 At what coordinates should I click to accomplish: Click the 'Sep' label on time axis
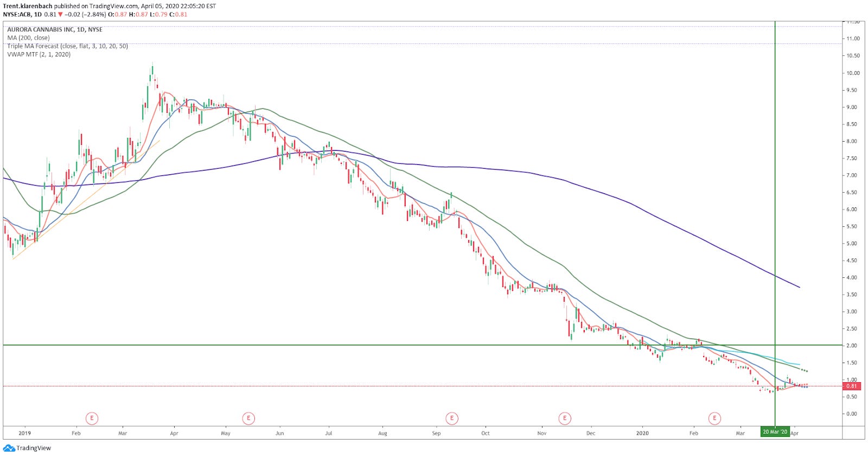coord(436,433)
